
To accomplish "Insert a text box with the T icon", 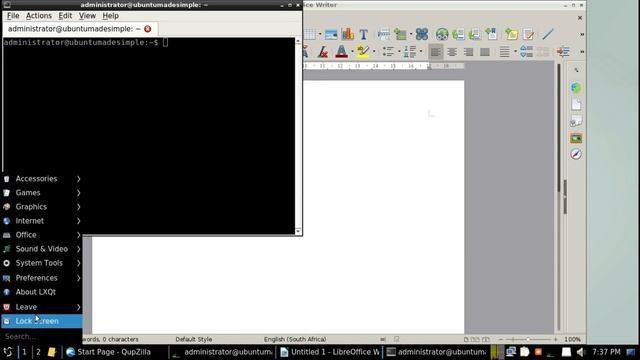I will click(x=364, y=34).
